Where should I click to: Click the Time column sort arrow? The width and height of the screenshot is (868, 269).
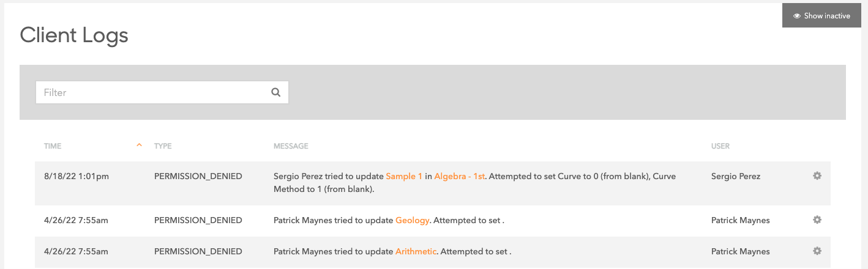139,146
